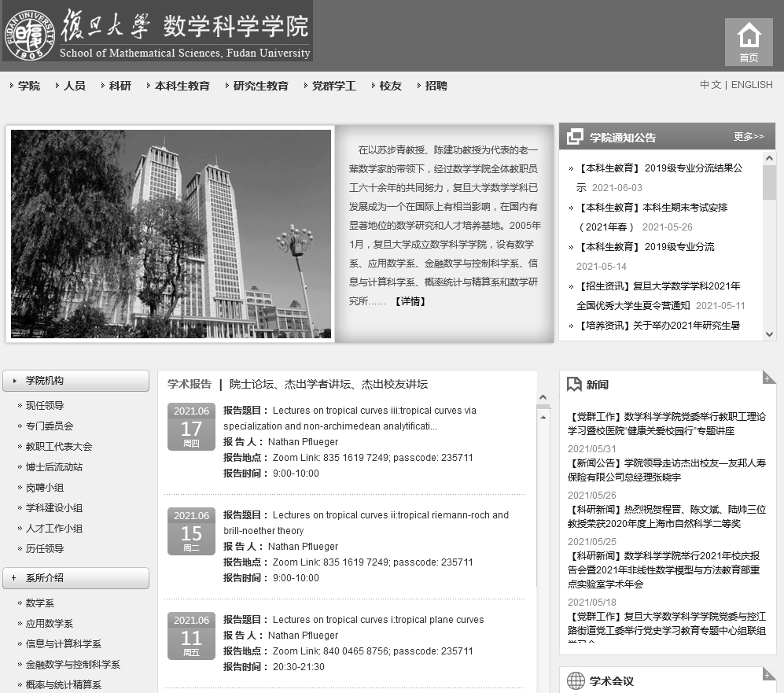Viewport: 784px width, 693px height.
Task: Open 现任领导 in the sidebar
Action: 45,406
